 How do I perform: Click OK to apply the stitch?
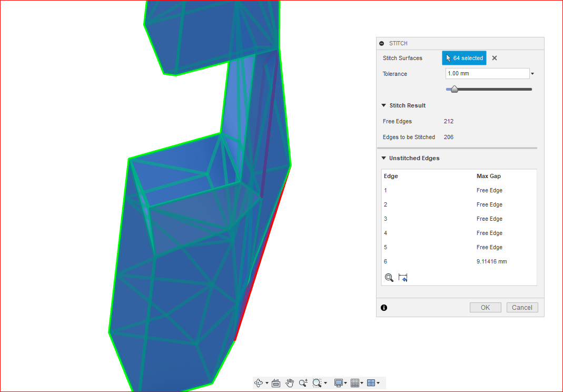[x=485, y=307]
